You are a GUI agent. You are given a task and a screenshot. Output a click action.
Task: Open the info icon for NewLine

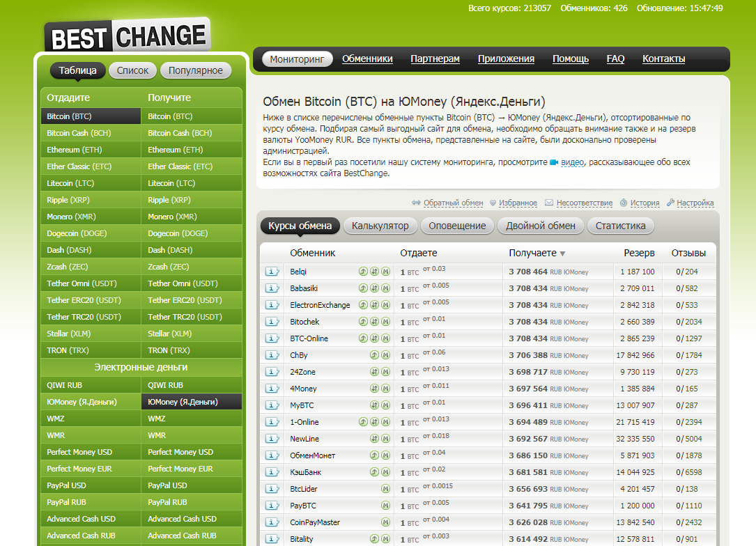[272, 439]
